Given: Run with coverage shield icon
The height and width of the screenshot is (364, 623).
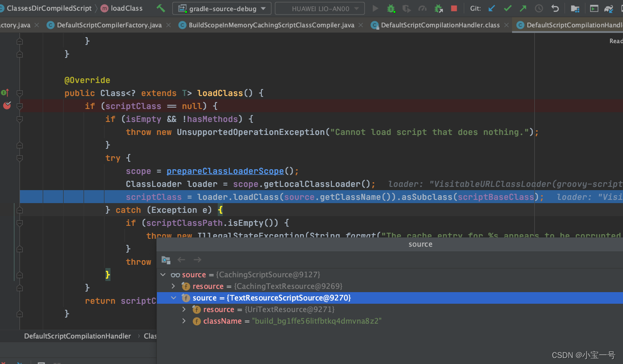Looking at the screenshot, I should 406,8.
